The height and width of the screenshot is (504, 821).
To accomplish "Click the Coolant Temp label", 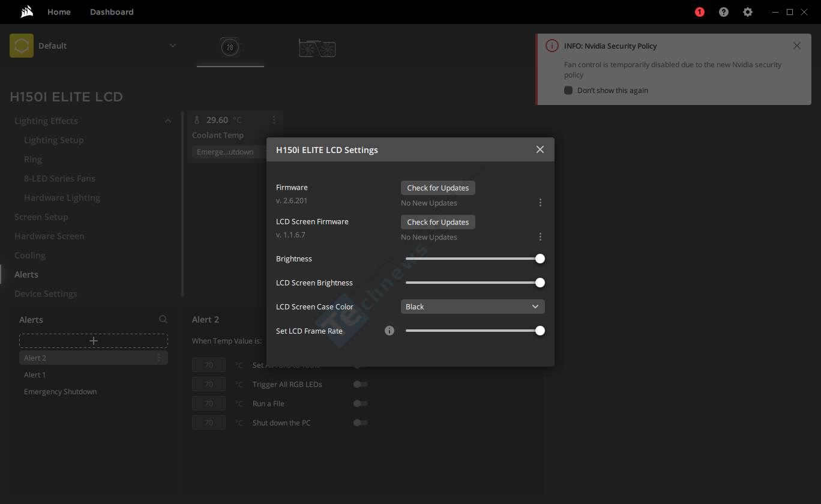I will pyautogui.click(x=218, y=136).
